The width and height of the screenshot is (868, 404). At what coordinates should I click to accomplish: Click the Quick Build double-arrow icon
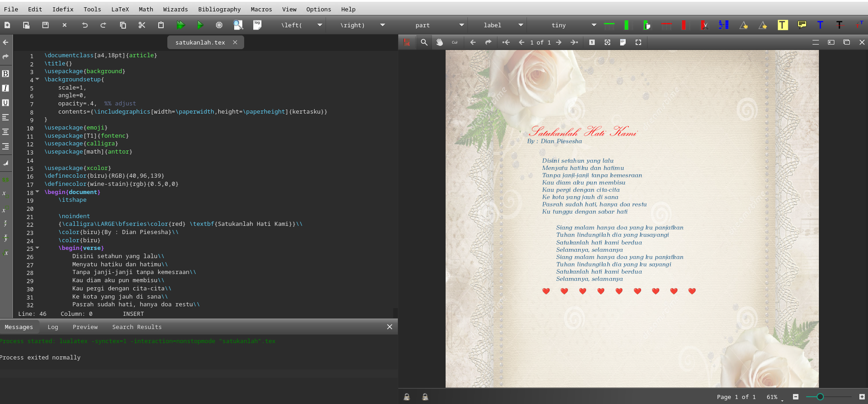click(181, 25)
